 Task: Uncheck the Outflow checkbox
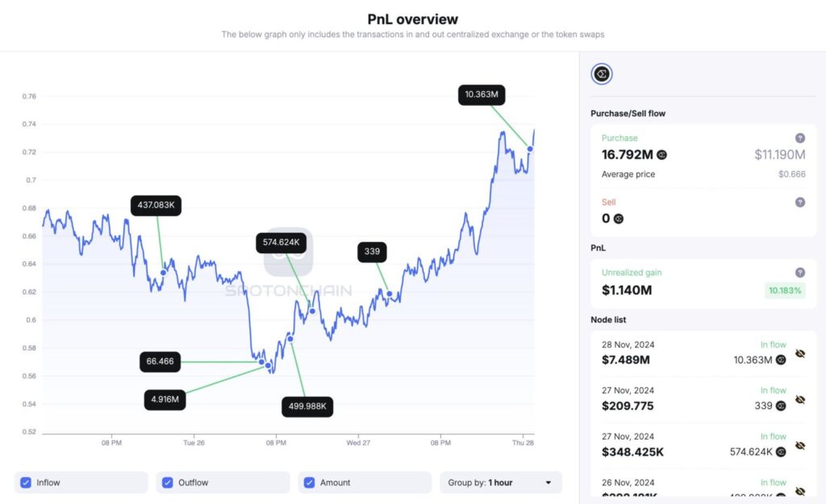pyautogui.click(x=168, y=482)
